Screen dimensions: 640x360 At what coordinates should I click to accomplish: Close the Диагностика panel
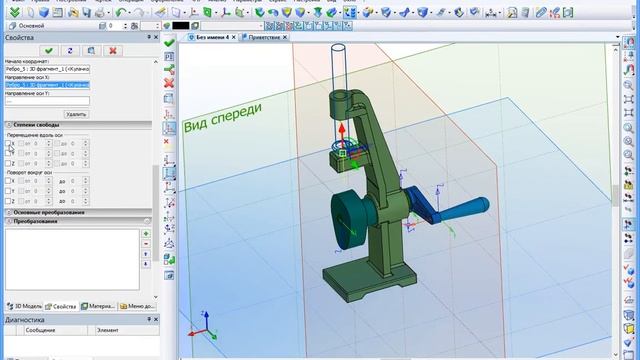pos(156,320)
